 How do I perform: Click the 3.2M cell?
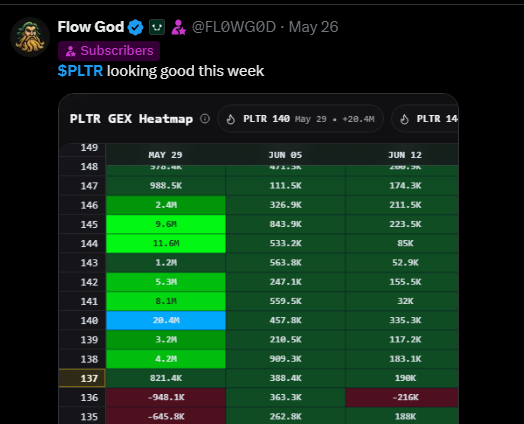[x=166, y=339]
